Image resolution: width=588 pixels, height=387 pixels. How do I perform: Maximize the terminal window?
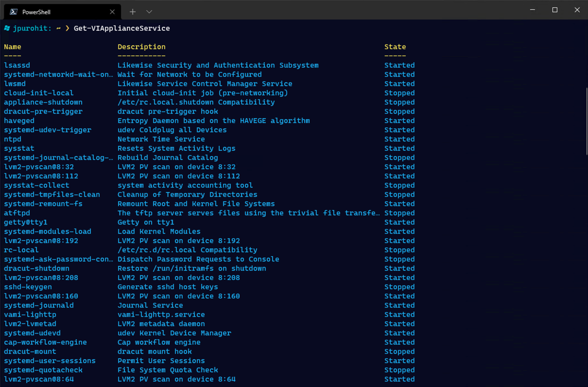pos(554,10)
